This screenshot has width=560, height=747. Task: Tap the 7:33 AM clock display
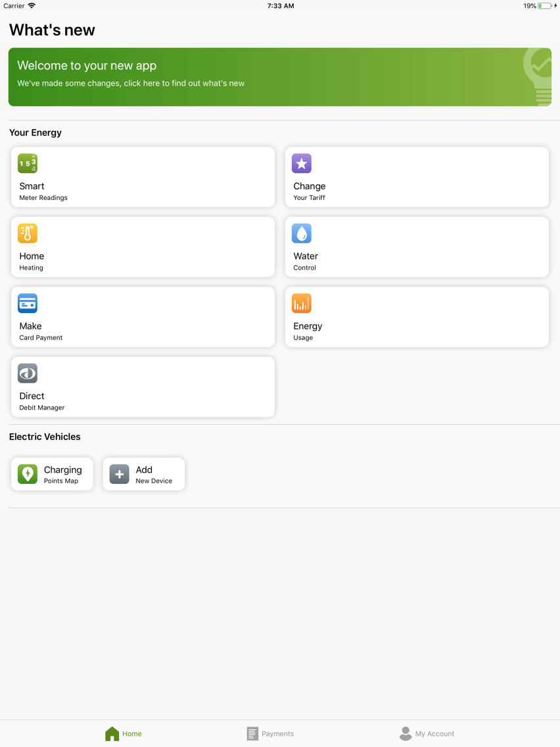point(281,6)
